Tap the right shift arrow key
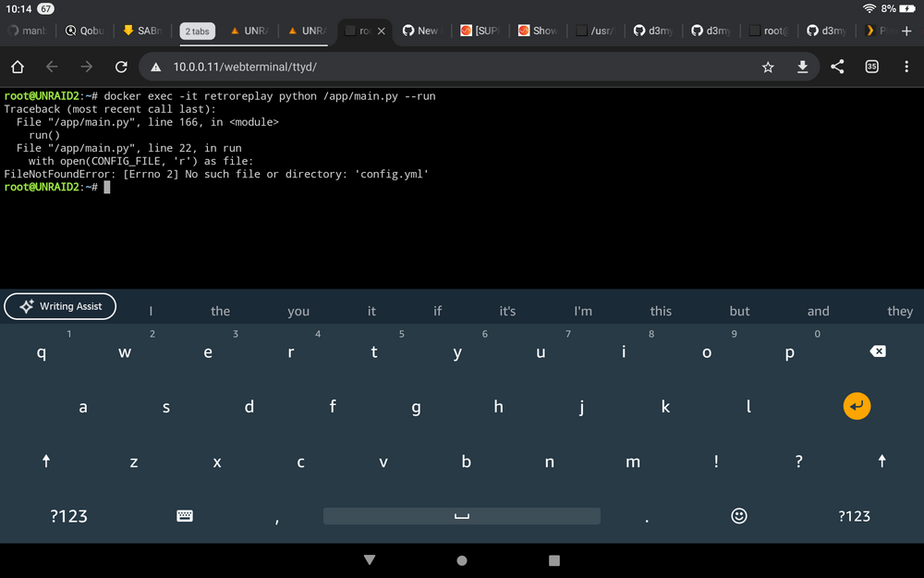924x578 pixels. [881, 461]
